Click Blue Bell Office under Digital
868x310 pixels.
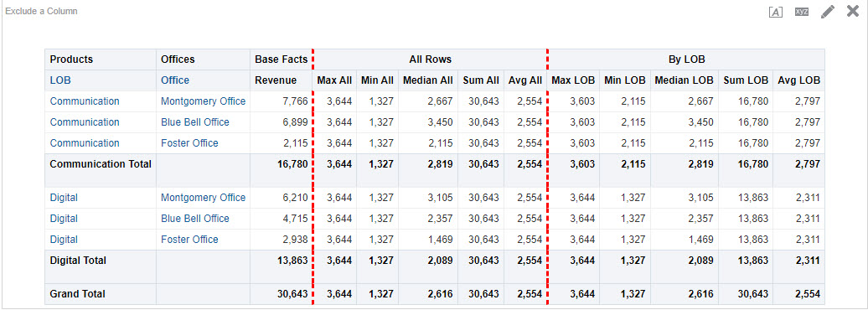pyautogui.click(x=195, y=219)
